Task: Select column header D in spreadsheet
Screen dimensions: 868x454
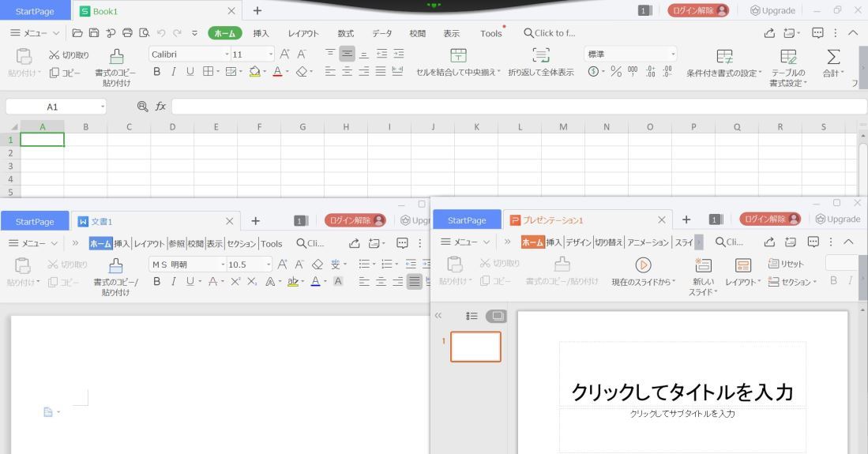Action: [172, 127]
